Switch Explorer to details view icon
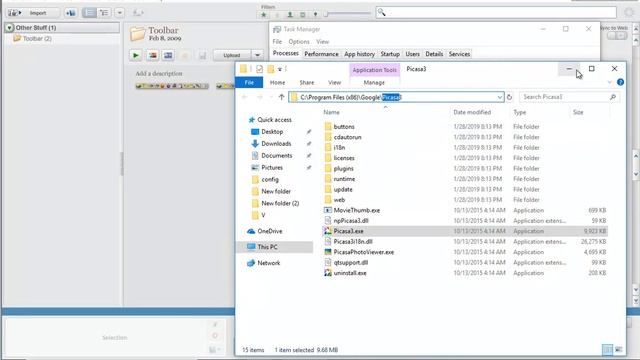This screenshot has width=640, height=360. 607,349
